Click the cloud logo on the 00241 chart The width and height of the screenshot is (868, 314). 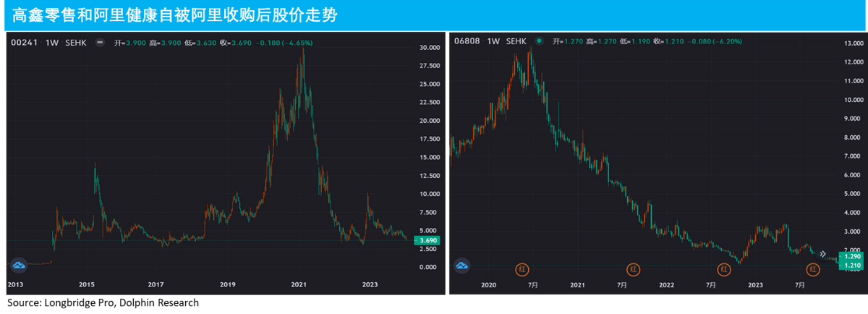click(x=18, y=266)
